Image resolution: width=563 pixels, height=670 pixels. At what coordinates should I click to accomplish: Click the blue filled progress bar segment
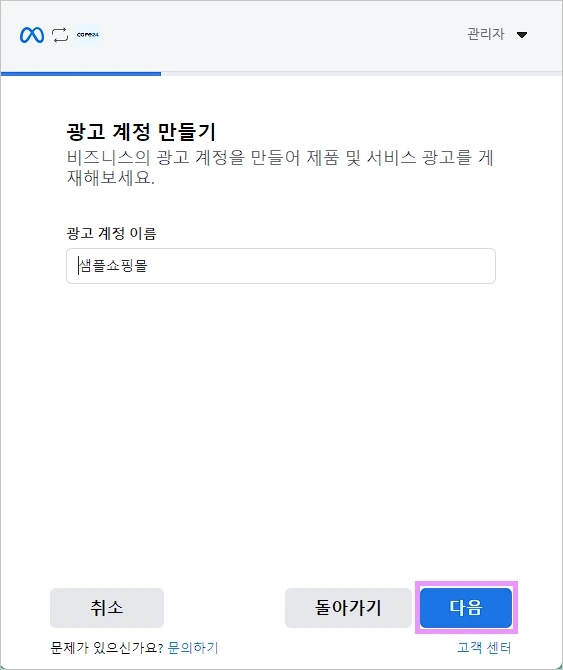pos(81,73)
